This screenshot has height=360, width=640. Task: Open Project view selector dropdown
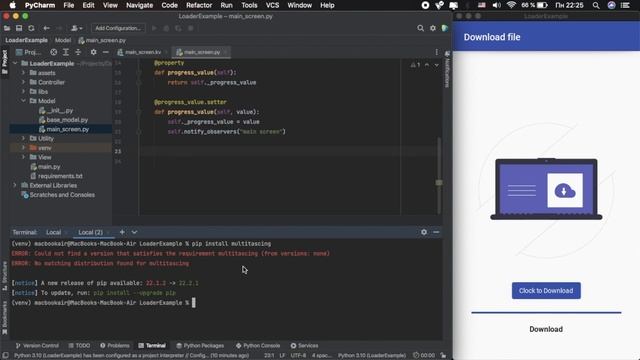pyautogui.click(x=28, y=52)
